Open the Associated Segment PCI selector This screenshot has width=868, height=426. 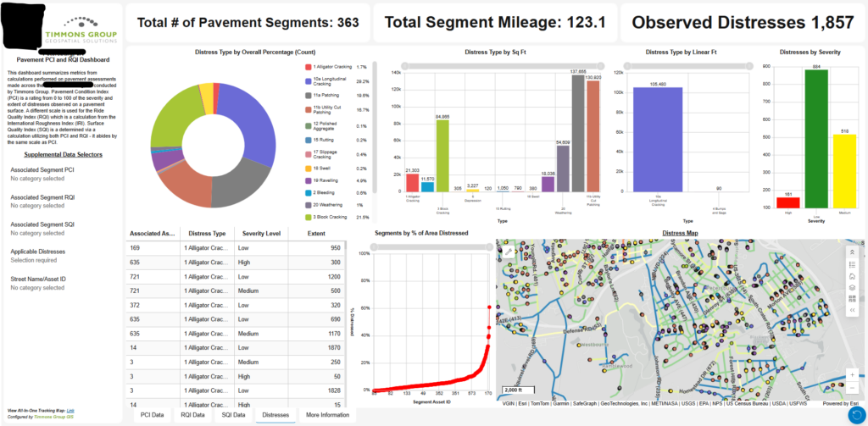pyautogui.click(x=64, y=174)
